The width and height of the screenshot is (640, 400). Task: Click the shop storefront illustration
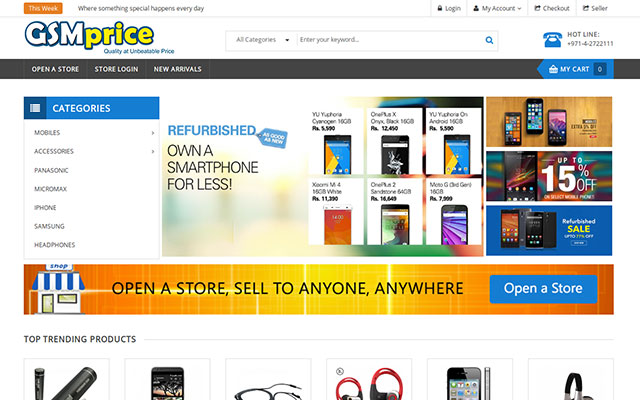58,289
